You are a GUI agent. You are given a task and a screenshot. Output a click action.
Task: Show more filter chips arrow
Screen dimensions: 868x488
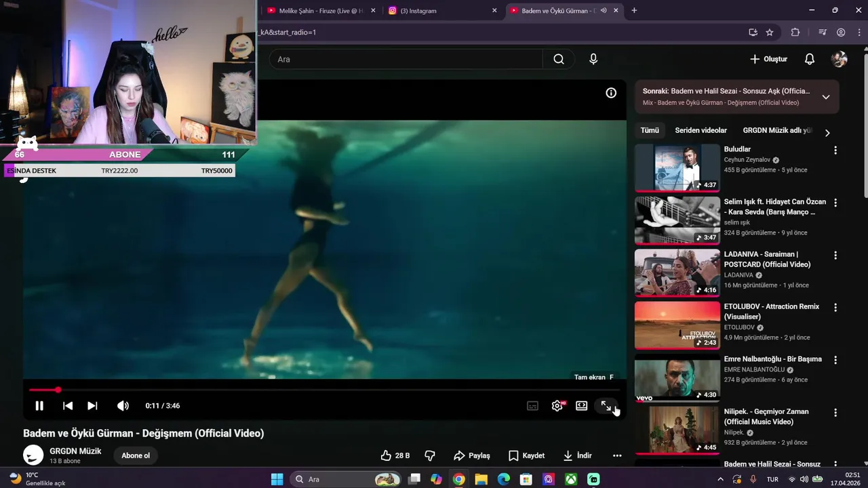click(827, 133)
